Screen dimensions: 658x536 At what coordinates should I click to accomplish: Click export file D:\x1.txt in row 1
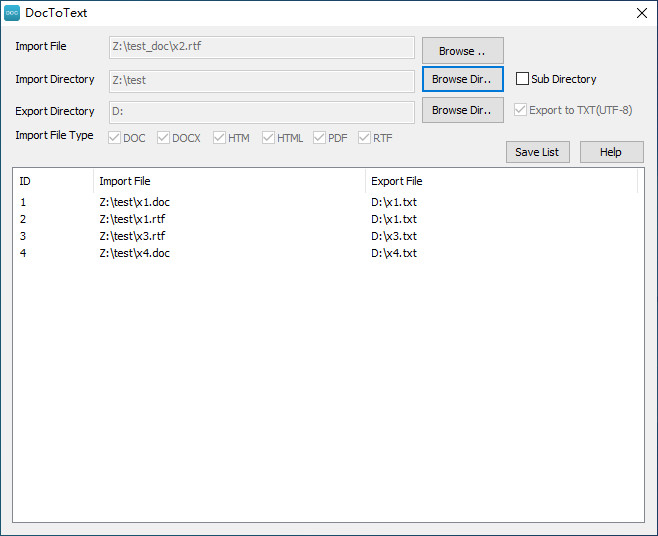394,202
